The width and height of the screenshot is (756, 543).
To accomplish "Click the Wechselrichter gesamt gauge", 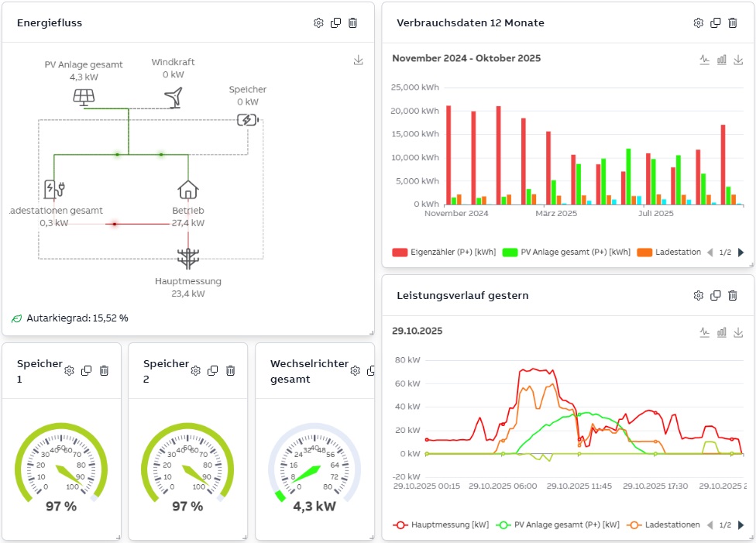I will 314,469.
